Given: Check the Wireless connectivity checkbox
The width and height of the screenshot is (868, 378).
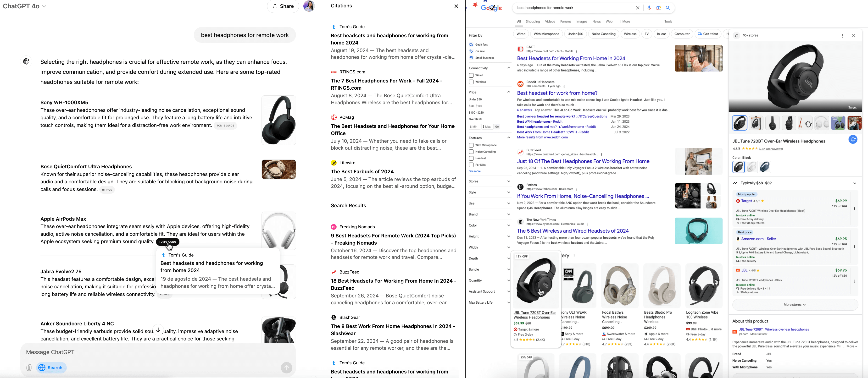Looking at the screenshot, I should click(x=471, y=82).
